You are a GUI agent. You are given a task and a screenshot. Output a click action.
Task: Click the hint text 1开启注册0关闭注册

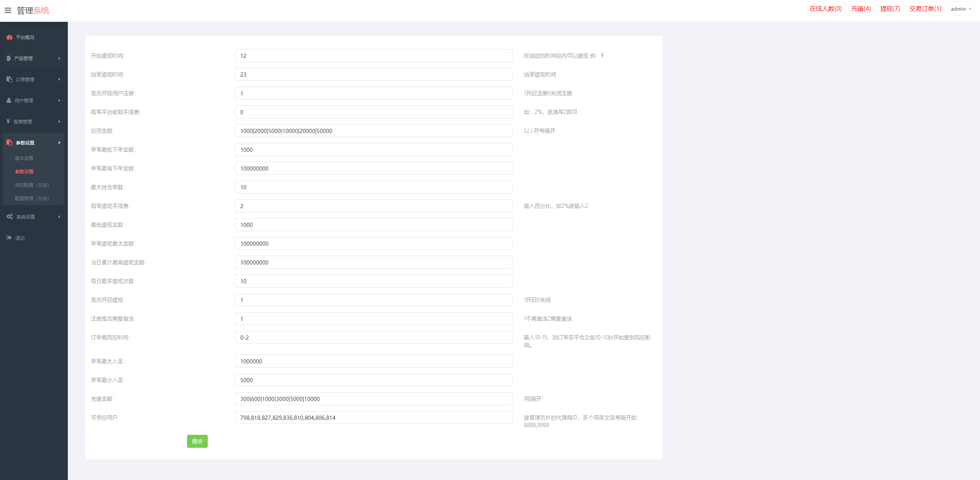(548, 93)
